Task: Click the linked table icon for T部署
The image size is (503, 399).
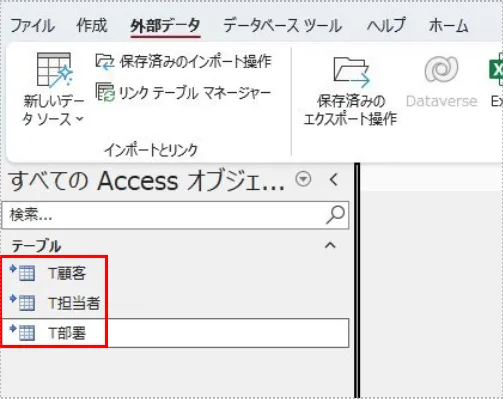Action: [22, 332]
